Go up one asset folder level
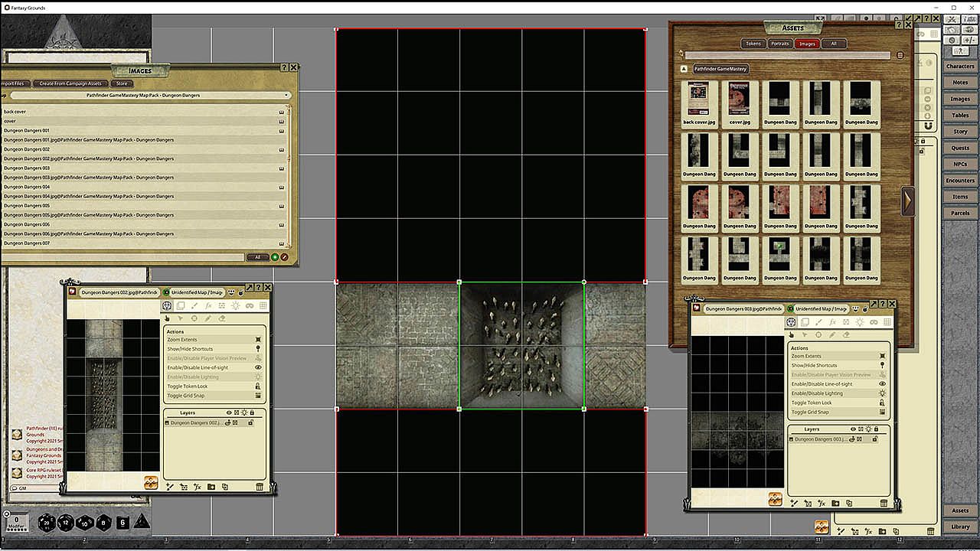This screenshot has width=980, height=551. tap(684, 69)
